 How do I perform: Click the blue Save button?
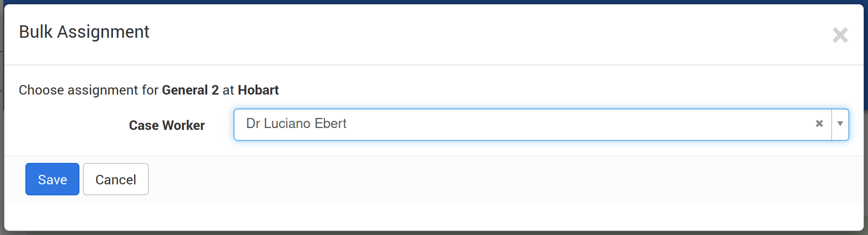52,179
